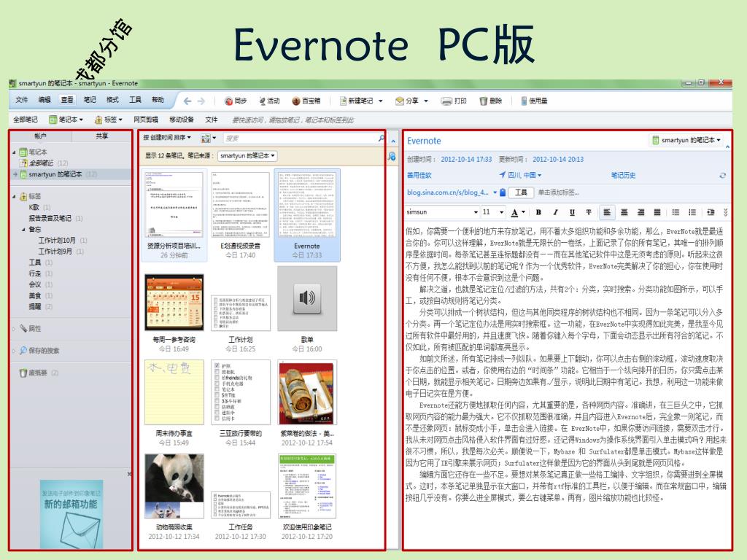Click the Italic formatting button
Image resolution: width=747 pixels, height=560 pixels.
(555, 212)
